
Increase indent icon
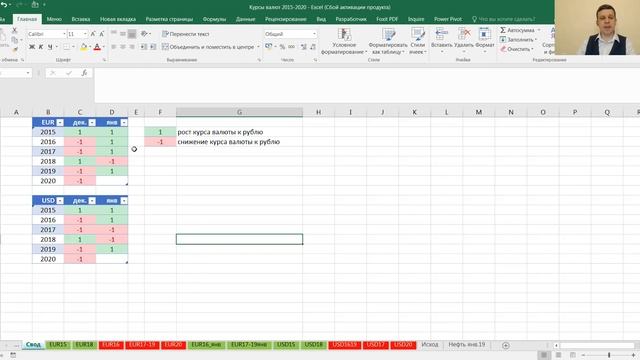click(153, 47)
